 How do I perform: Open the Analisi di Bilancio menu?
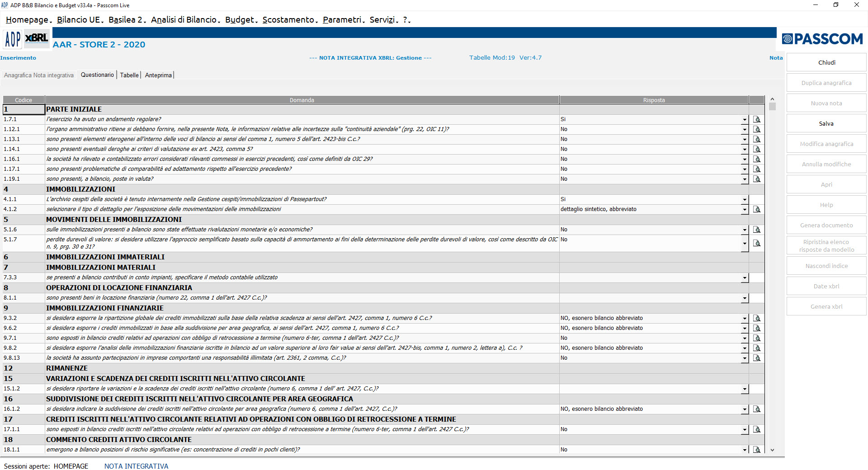[x=185, y=20]
